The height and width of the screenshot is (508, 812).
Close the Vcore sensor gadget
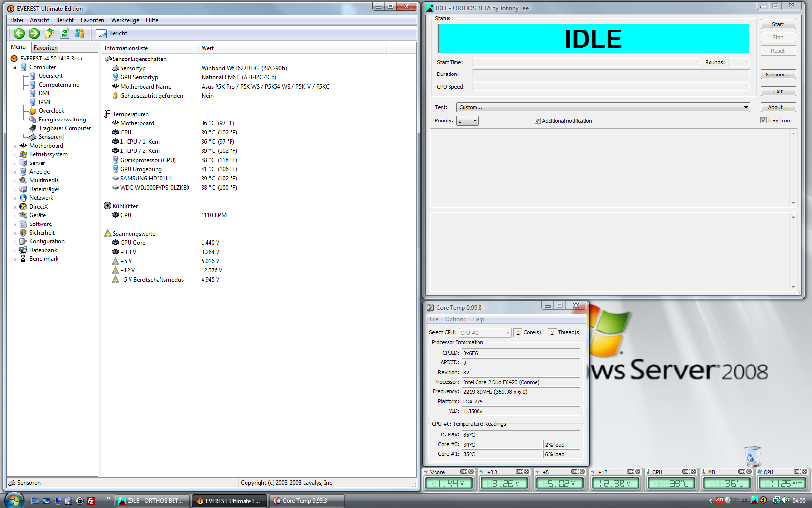(471, 472)
